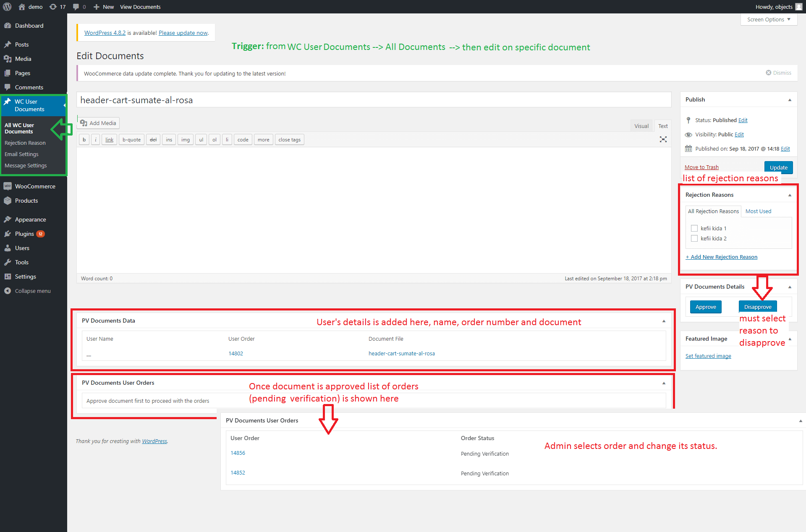This screenshot has width=806, height=532.
Task: Check the kefii kida 2 checkbox
Action: click(694, 238)
